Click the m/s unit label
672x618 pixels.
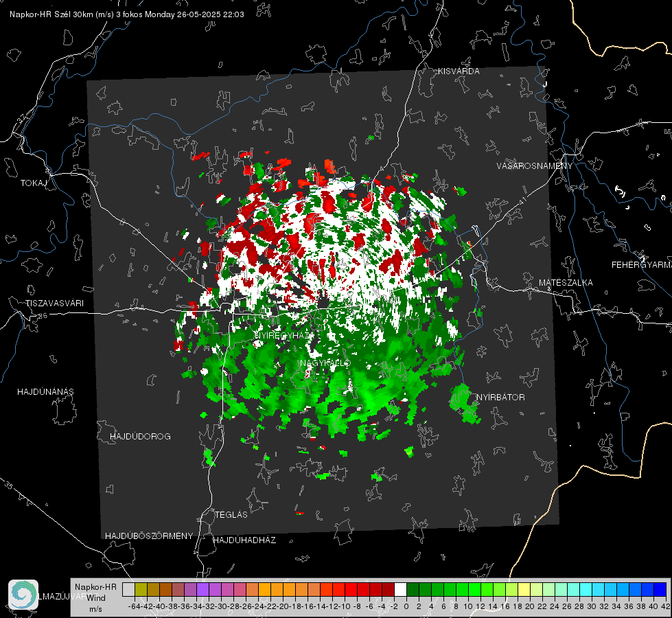95,609
